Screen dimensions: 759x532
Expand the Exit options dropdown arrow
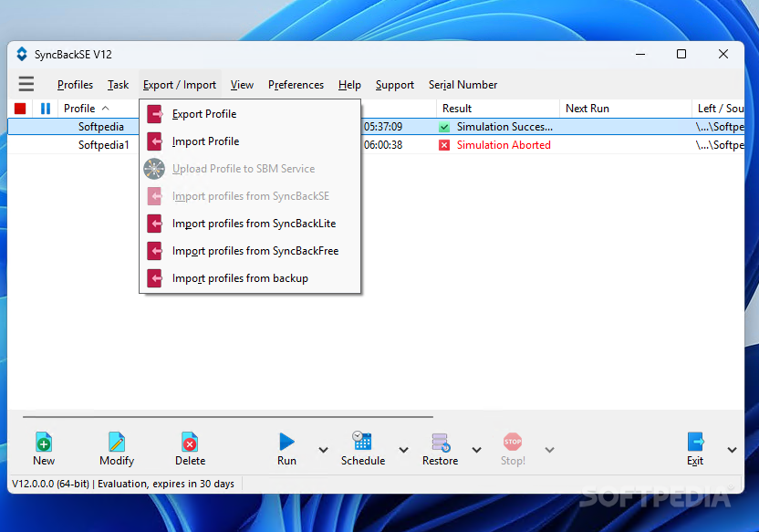click(732, 450)
